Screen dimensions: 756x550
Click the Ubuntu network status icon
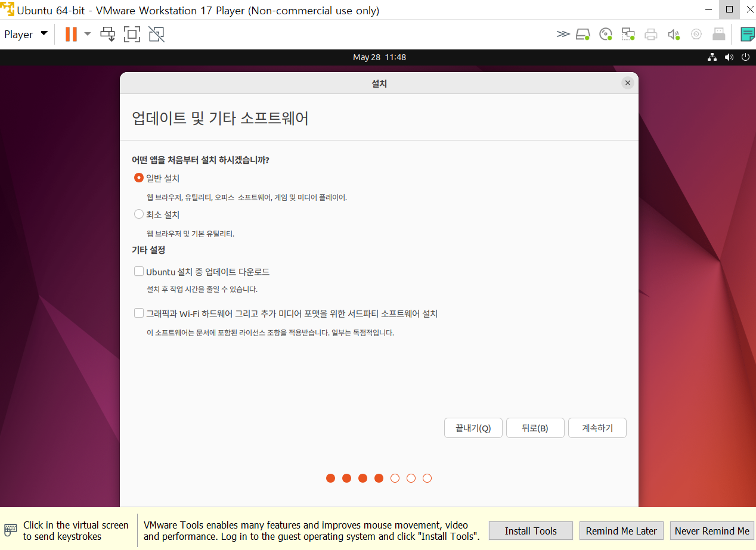click(x=712, y=57)
